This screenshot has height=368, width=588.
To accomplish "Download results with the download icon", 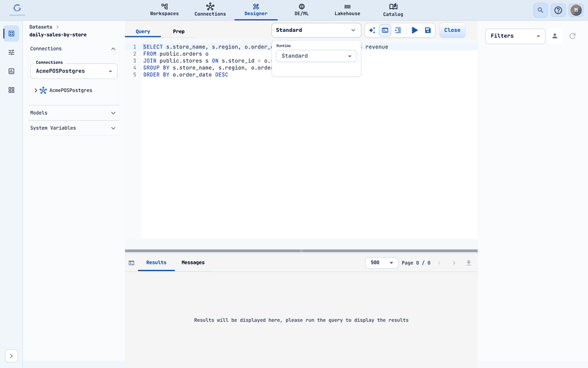I will pyautogui.click(x=469, y=263).
